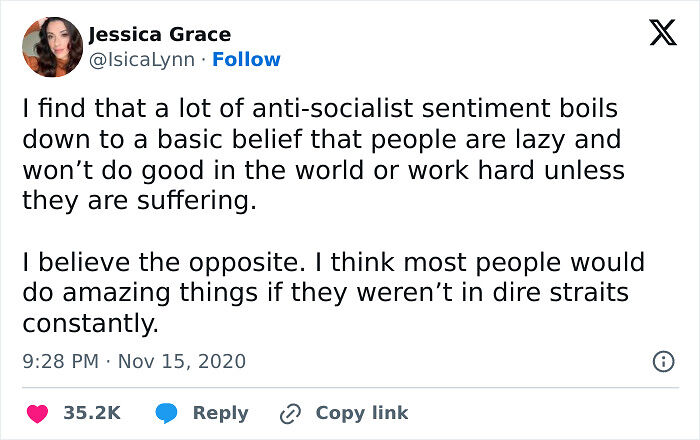
Task: Click the @IsicaLynn handle
Action: coord(142,59)
